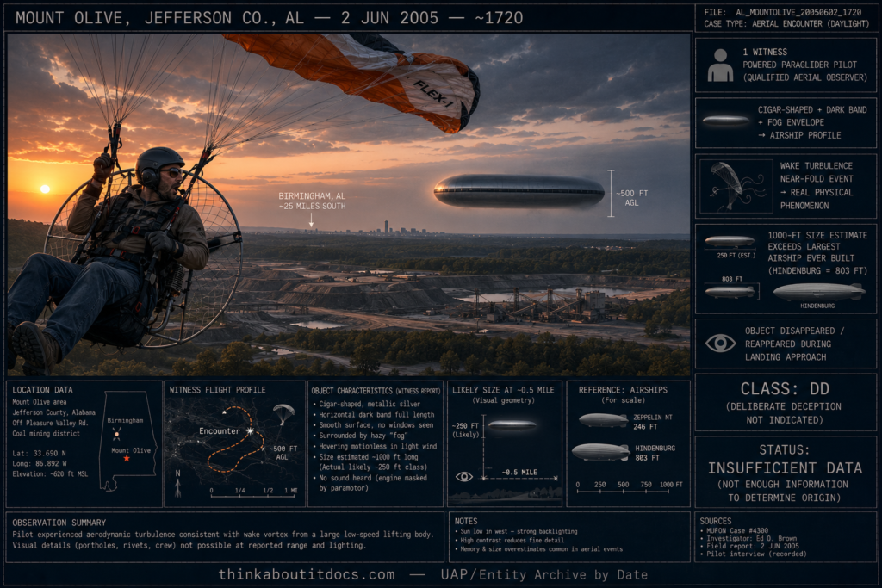The image size is (882, 588).
Task: Click the Sun low in west note
Action: pyautogui.click(x=516, y=531)
